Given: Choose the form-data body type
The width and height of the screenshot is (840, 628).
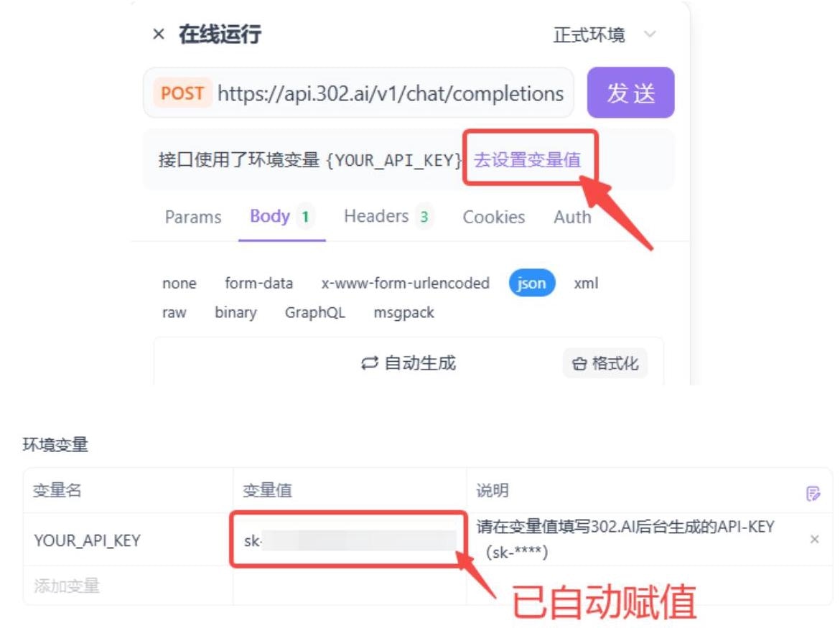Looking at the screenshot, I should (x=258, y=283).
